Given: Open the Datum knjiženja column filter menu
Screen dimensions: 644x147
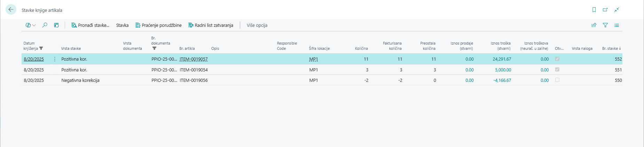Looking at the screenshot, I should click(41, 48).
